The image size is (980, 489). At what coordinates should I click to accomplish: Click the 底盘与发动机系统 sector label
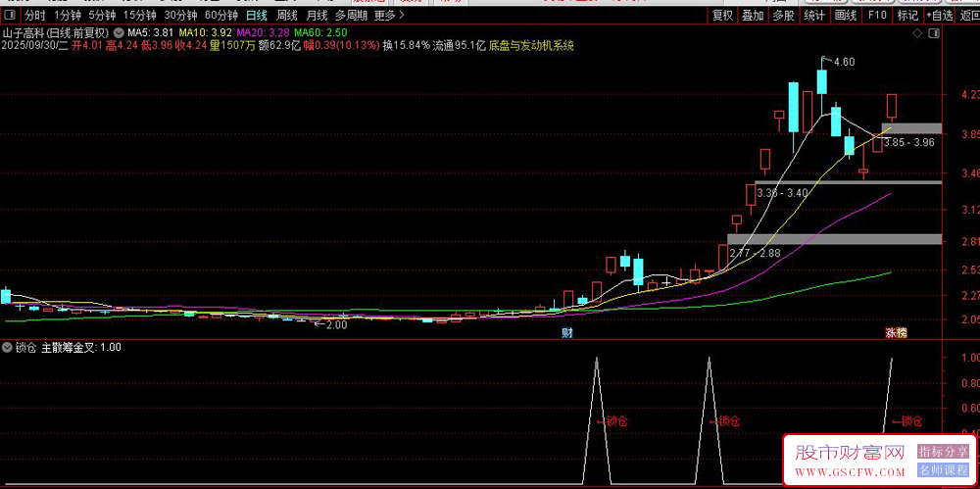click(x=531, y=45)
